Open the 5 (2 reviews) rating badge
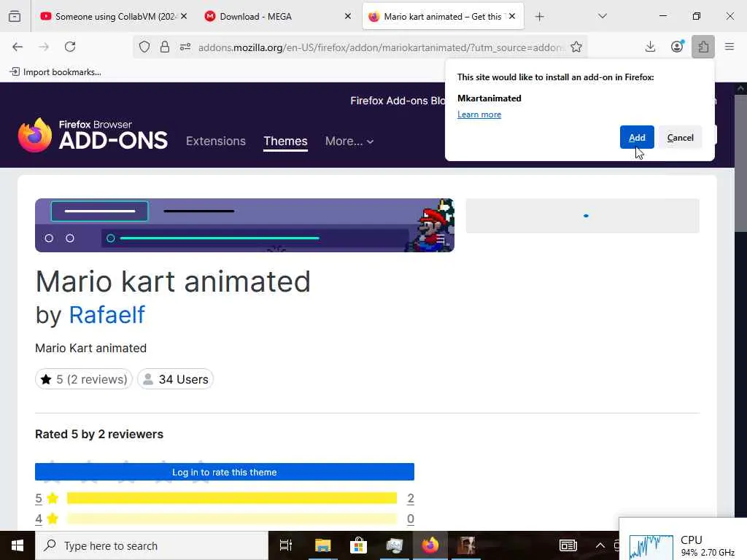747x560 pixels. [83, 379]
